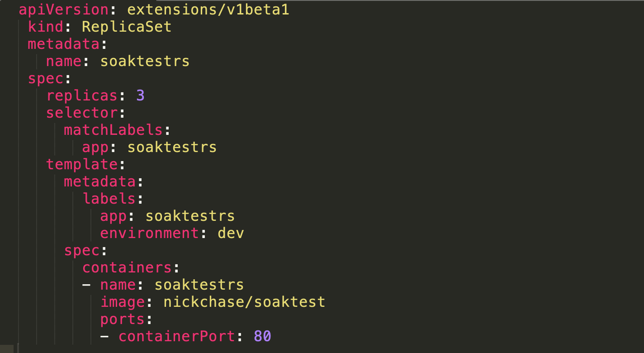The image size is (644, 353).
Task: Click the apiVersion key on first line
Action: tap(63, 10)
